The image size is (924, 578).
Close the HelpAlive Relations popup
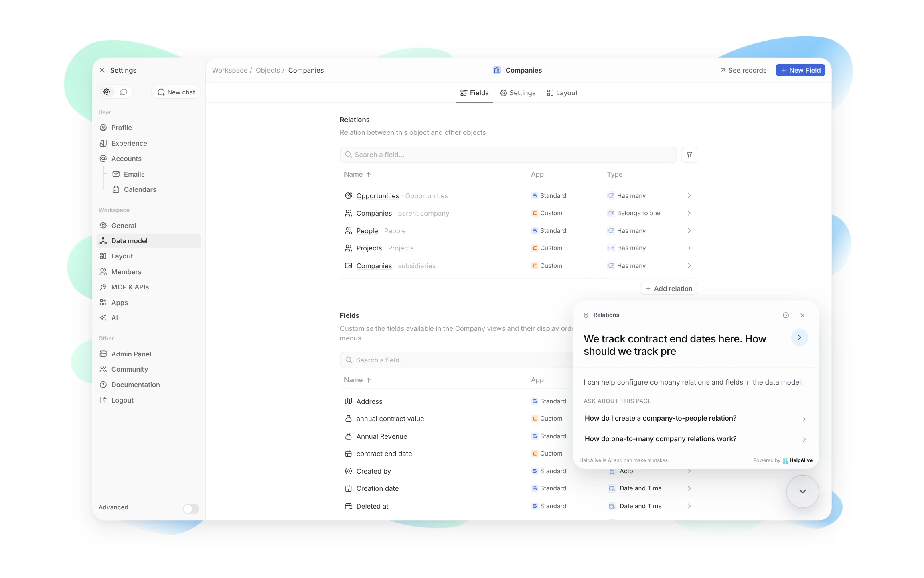click(802, 315)
